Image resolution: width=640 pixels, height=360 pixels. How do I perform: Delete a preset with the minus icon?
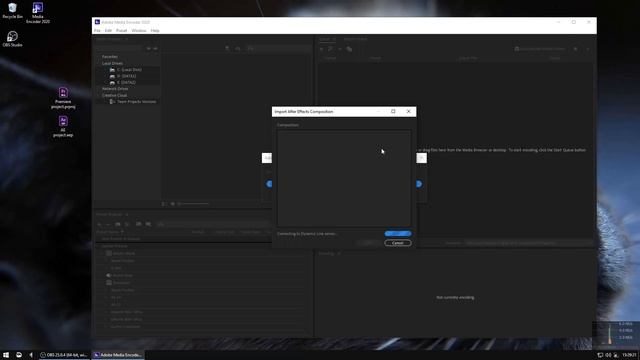coord(108,224)
